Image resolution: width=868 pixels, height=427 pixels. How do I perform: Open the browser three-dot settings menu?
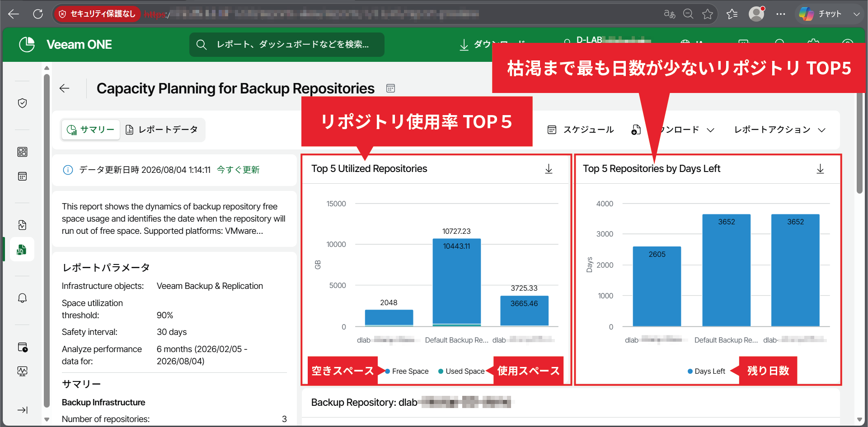781,14
